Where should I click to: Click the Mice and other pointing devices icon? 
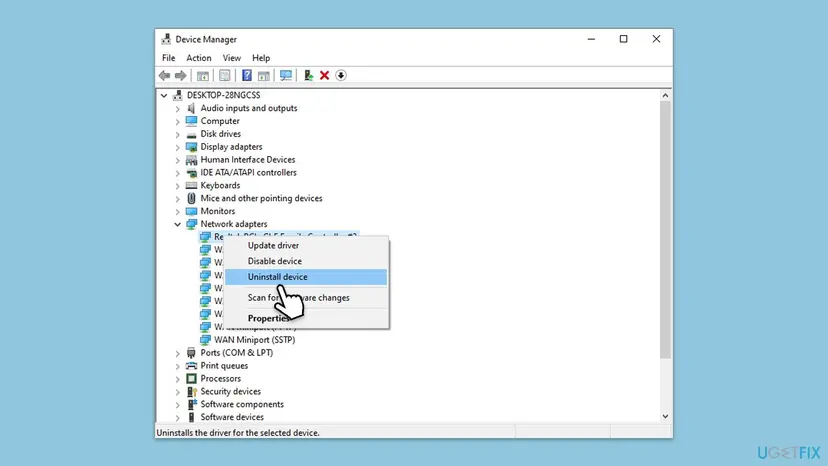coord(191,198)
